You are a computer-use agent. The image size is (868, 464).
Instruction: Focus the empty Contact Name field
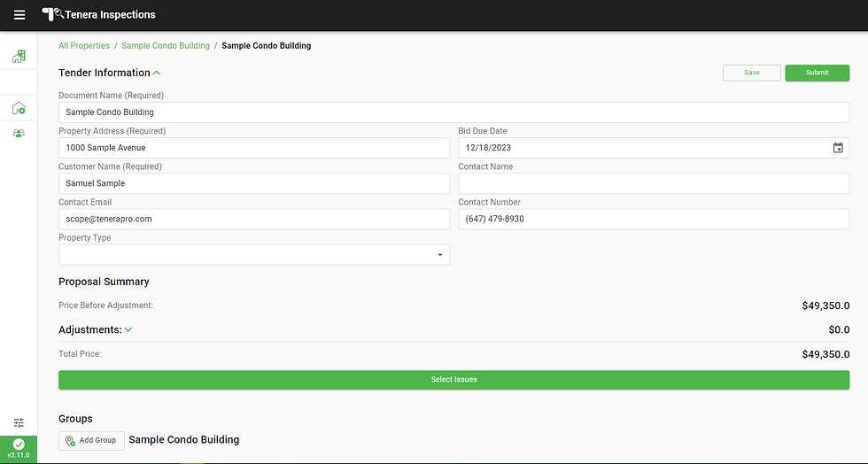point(654,183)
